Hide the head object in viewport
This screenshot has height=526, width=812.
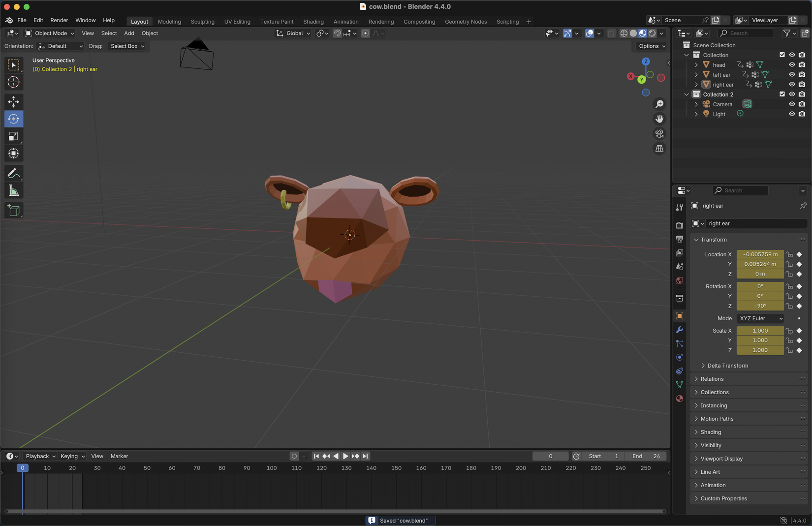coord(792,64)
